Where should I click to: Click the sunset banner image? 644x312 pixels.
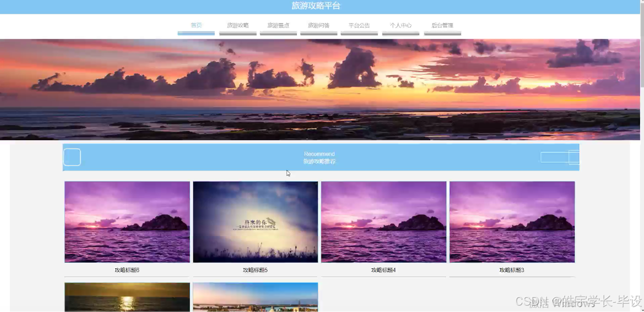pyautogui.click(x=320, y=90)
